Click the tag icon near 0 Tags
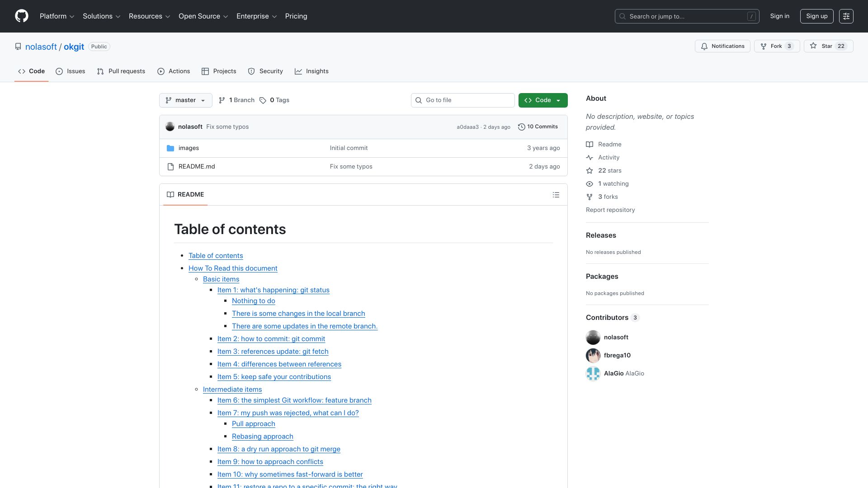 (x=263, y=100)
